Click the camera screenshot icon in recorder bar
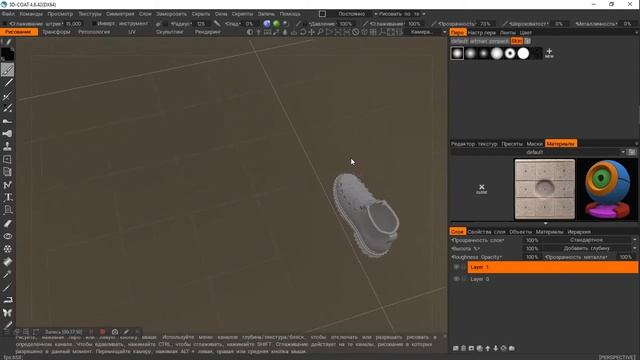This screenshot has height=360, width=640. pyautogui.click(x=115, y=332)
